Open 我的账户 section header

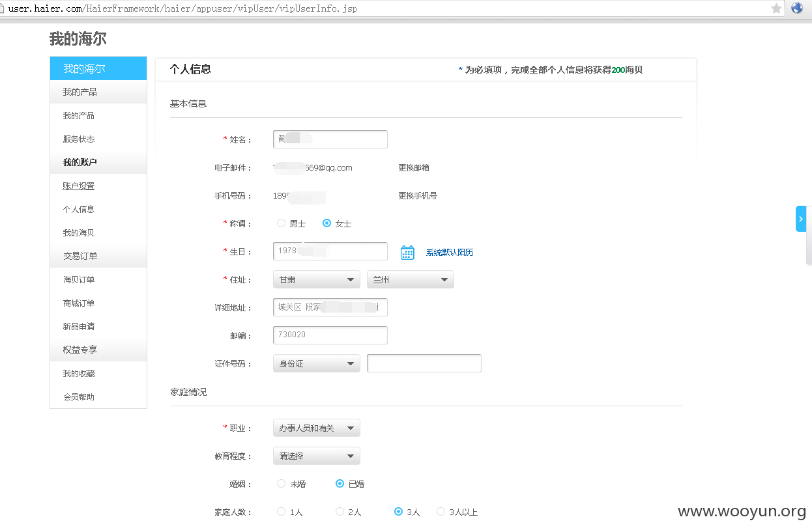[98, 162]
